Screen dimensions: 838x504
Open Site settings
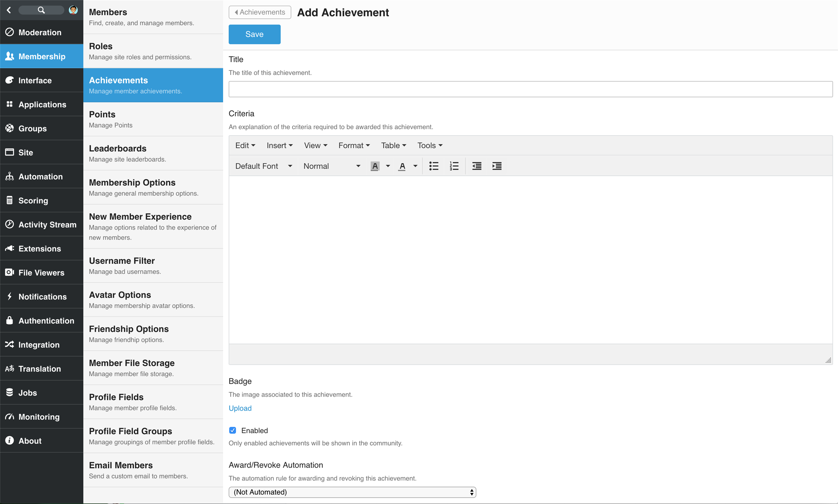click(x=42, y=152)
